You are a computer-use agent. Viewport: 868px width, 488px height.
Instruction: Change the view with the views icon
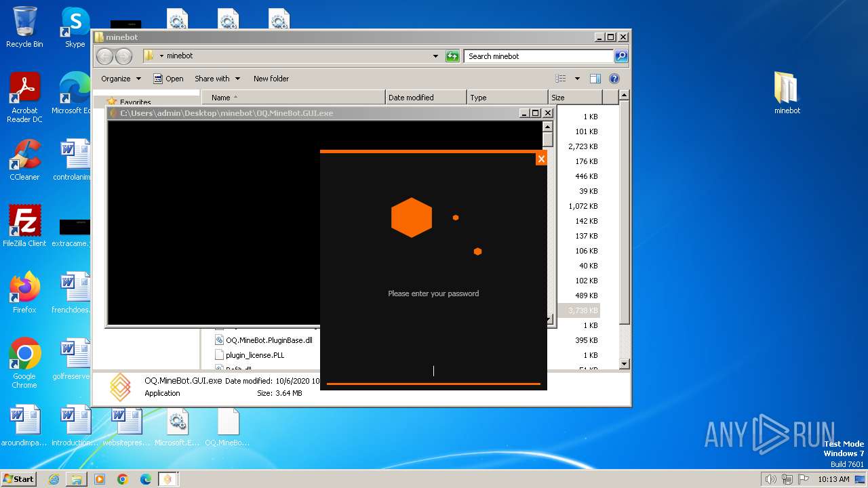(x=561, y=79)
